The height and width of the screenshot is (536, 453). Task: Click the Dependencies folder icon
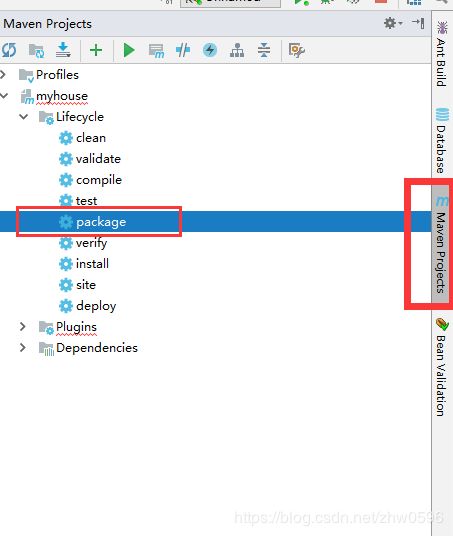46,349
